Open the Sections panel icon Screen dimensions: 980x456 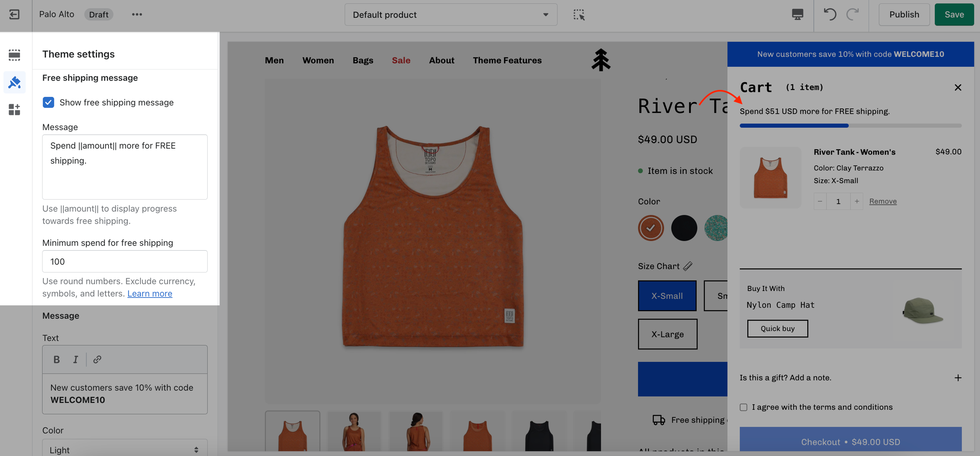point(14,55)
